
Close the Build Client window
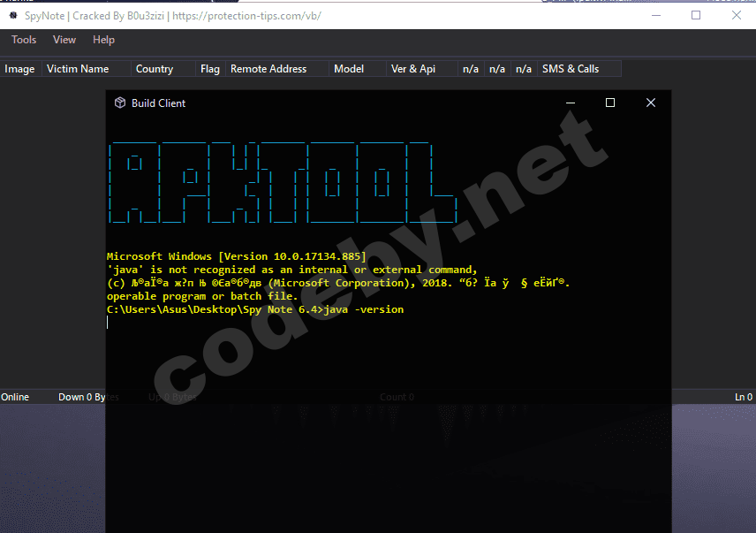650,103
